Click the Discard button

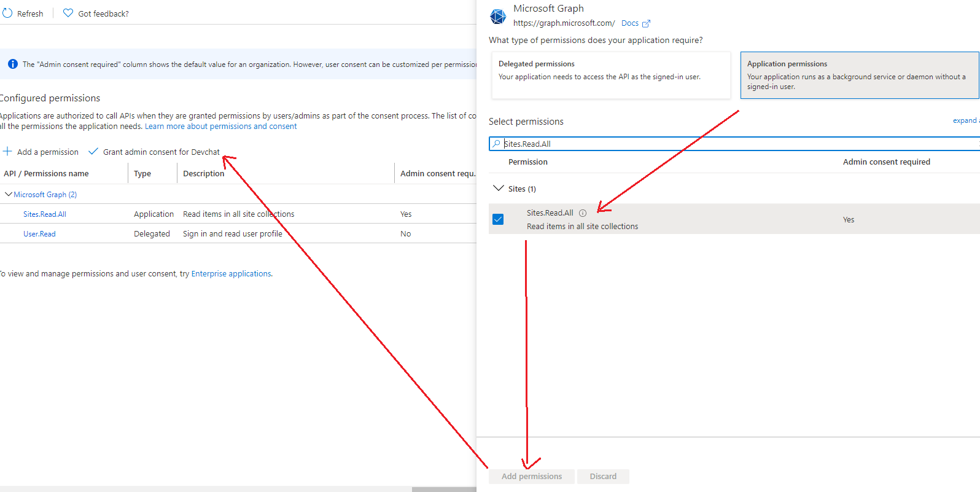click(x=603, y=476)
